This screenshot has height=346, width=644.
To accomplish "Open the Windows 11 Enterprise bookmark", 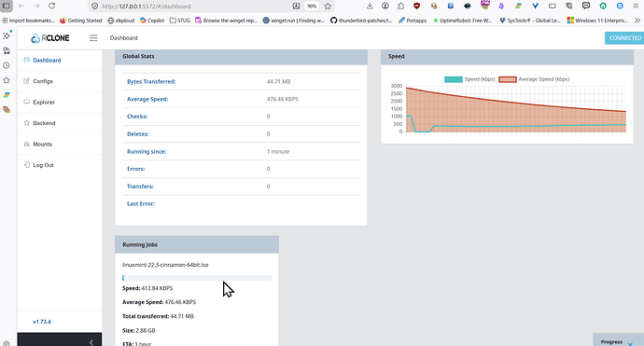I will (597, 21).
